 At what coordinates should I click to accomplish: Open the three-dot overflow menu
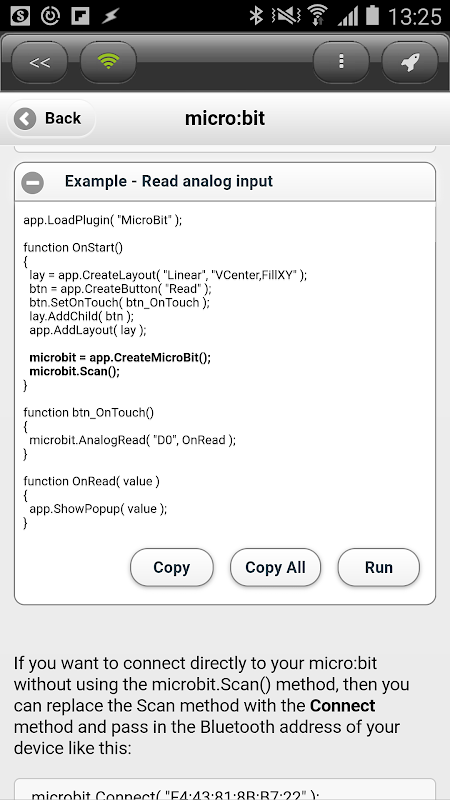(x=341, y=63)
